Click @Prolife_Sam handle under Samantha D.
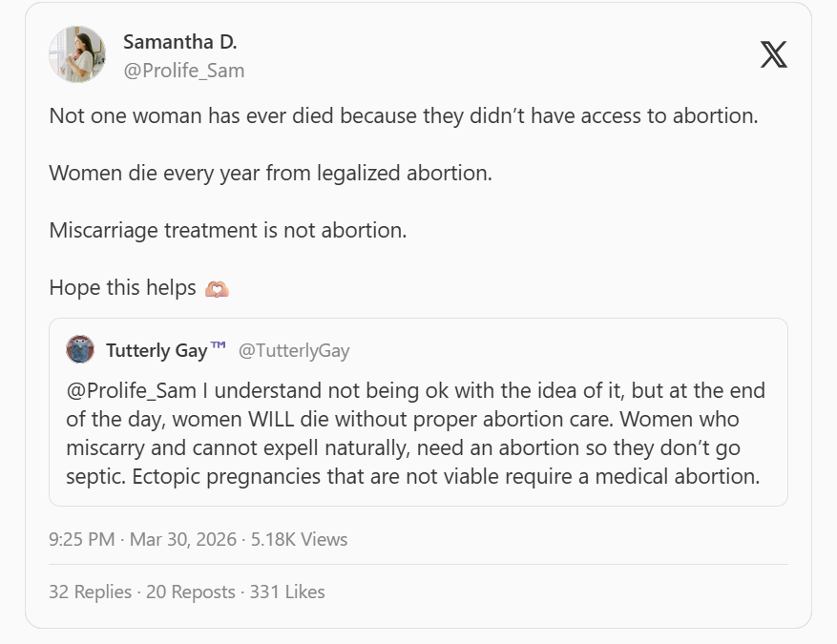This screenshot has width=837, height=644. [184, 70]
